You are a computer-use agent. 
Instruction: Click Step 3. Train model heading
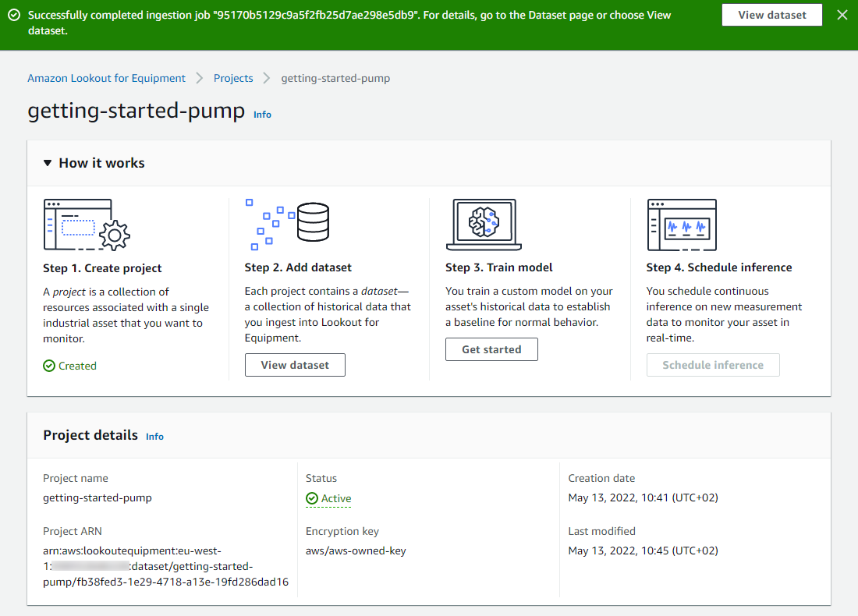pos(498,267)
